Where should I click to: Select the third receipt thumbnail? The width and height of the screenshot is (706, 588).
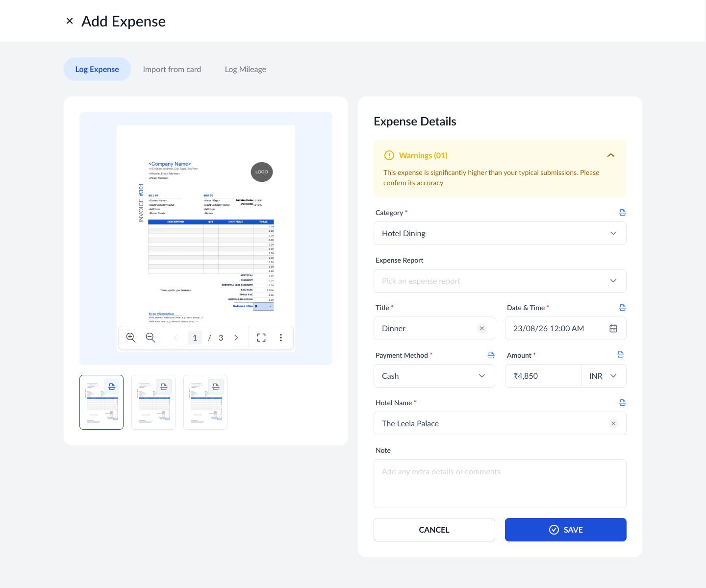pyautogui.click(x=205, y=402)
